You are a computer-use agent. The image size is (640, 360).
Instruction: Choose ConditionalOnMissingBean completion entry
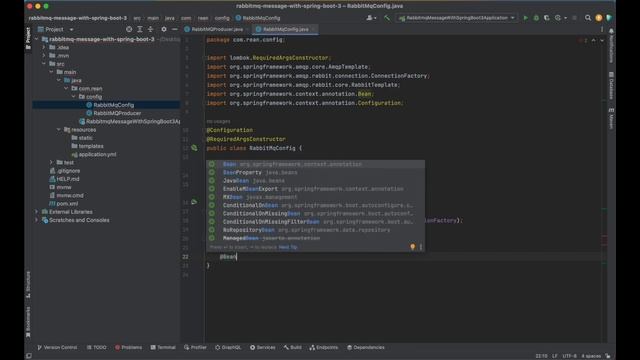[x=316, y=213]
